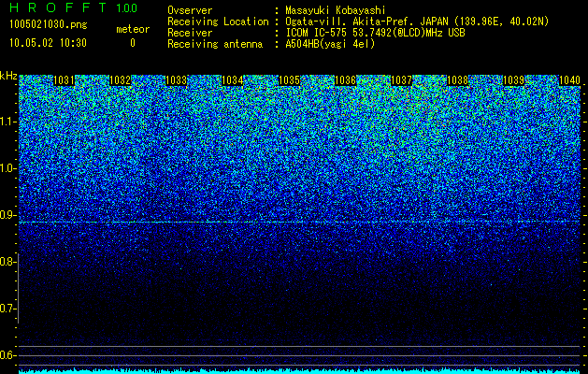The height and width of the screenshot is (374, 588).
Task: Click the 0.8 frequency axis label
Action: pos(7,262)
